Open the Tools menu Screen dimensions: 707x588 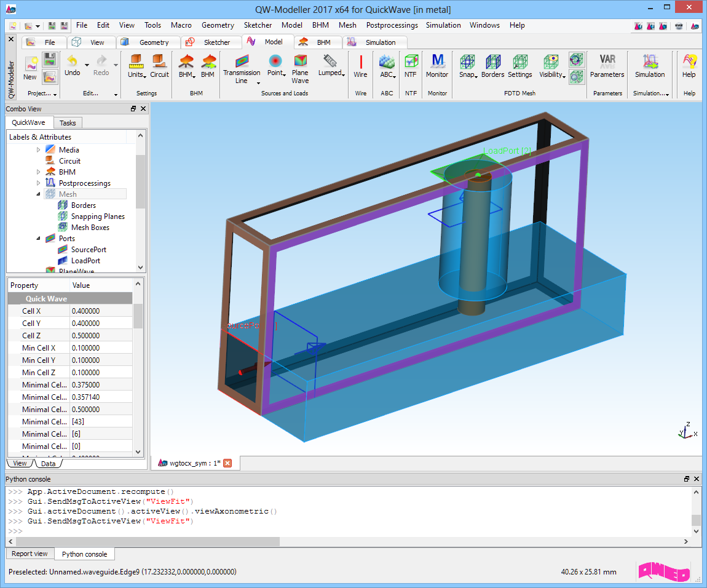click(152, 25)
